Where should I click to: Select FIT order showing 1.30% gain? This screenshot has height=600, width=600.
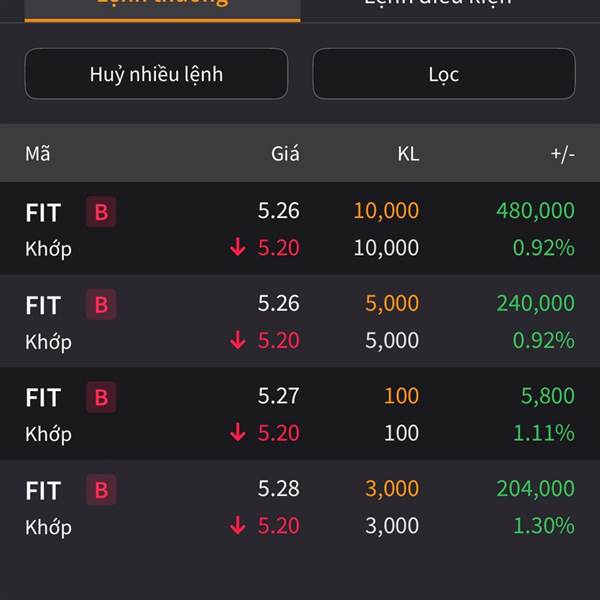pyautogui.click(x=300, y=506)
